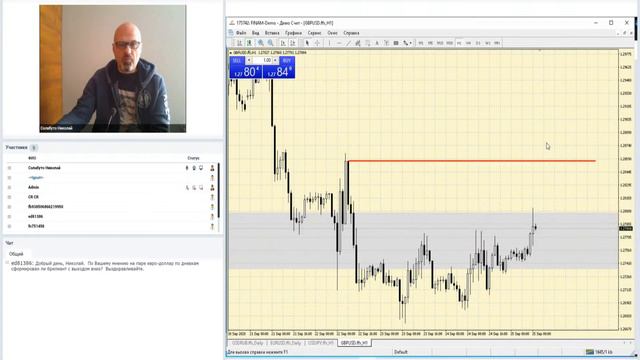Set timeframe to H4
The height and width of the screenshot is (360, 640).
[x=469, y=43]
